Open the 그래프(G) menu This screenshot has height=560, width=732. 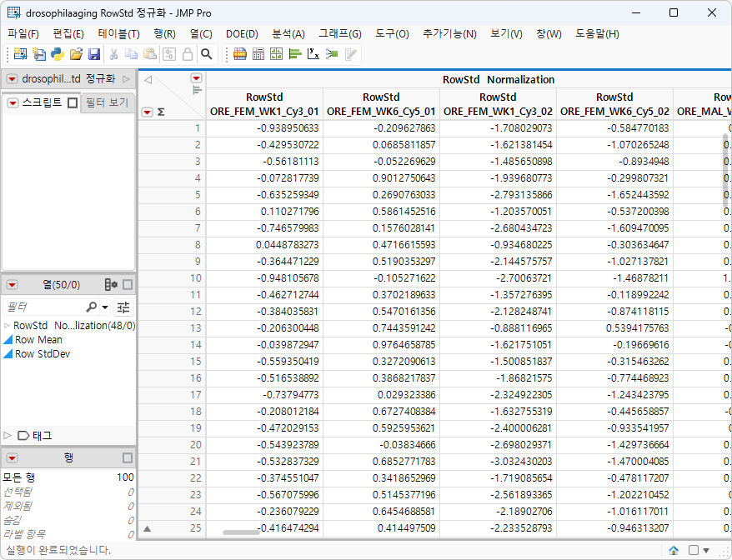(x=340, y=34)
